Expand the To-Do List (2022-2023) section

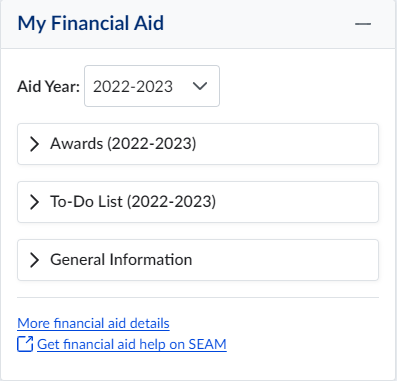(x=198, y=202)
